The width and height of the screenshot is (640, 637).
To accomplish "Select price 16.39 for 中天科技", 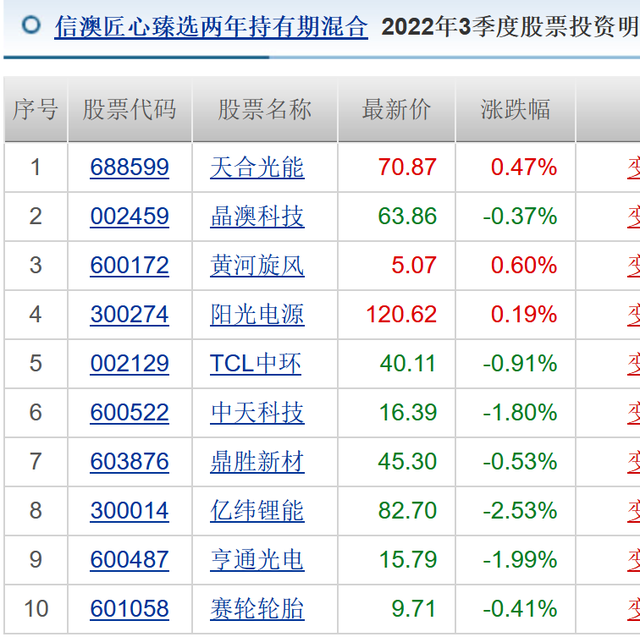I will click(x=407, y=412).
